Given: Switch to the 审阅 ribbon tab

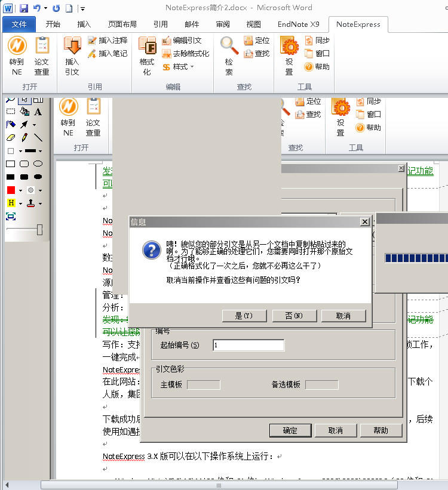Looking at the screenshot, I should pyautogui.click(x=223, y=24).
